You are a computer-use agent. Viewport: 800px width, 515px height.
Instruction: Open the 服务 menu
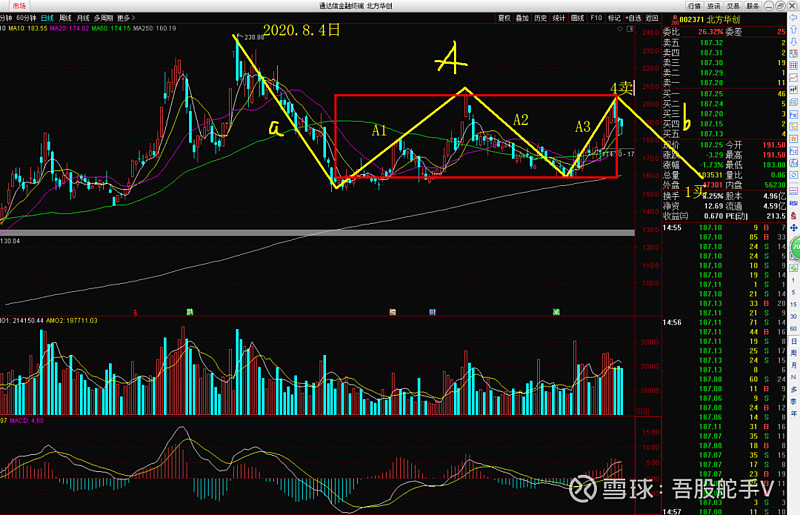point(753,6)
